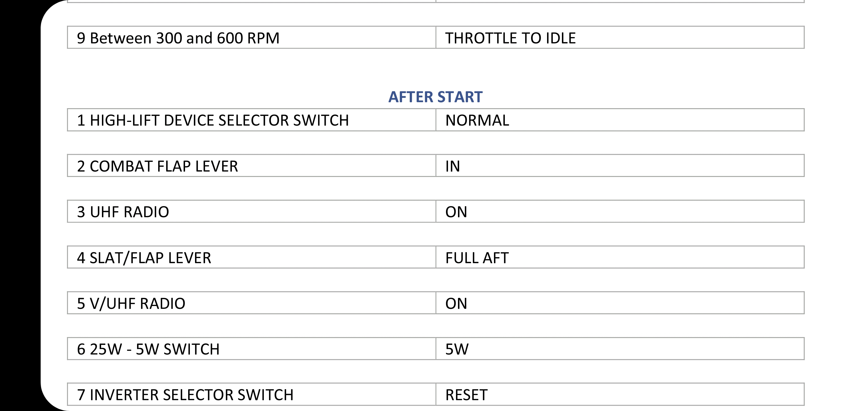Tap the ON value beside V/UHF RADIO
This screenshot has width=868, height=411.
pyautogui.click(x=620, y=303)
